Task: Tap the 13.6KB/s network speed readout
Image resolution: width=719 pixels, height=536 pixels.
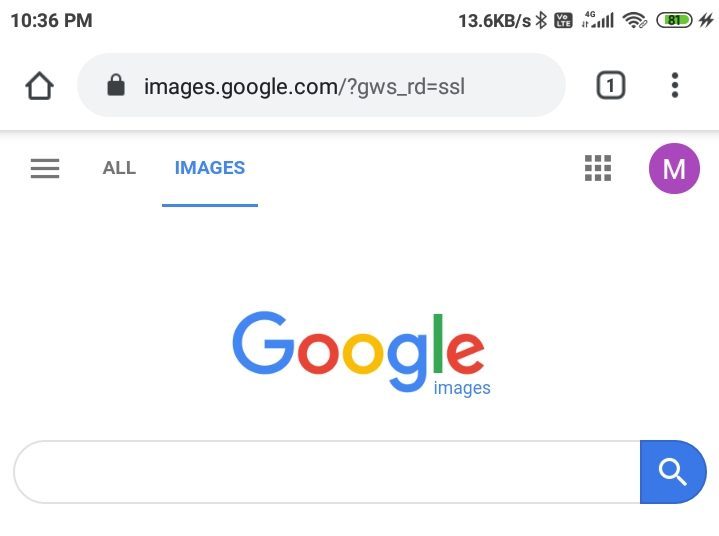Action: tap(494, 20)
